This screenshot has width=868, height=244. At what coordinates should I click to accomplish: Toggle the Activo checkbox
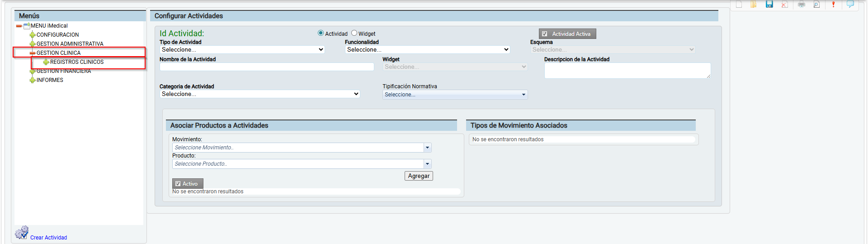[178, 184]
